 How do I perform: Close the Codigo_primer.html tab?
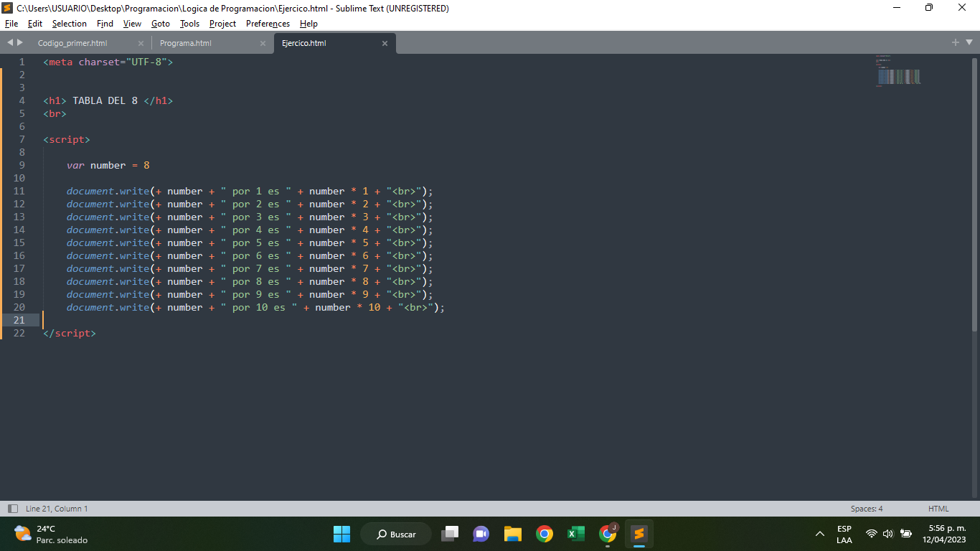[x=141, y=43]
